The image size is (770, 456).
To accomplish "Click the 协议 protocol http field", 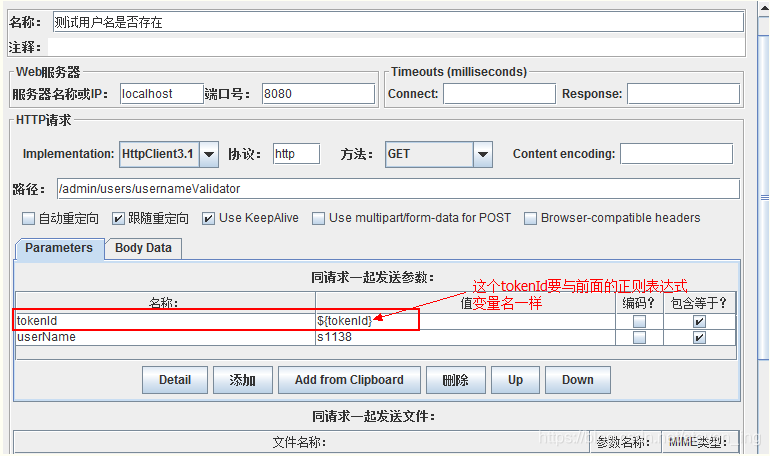I will (296, 154).
